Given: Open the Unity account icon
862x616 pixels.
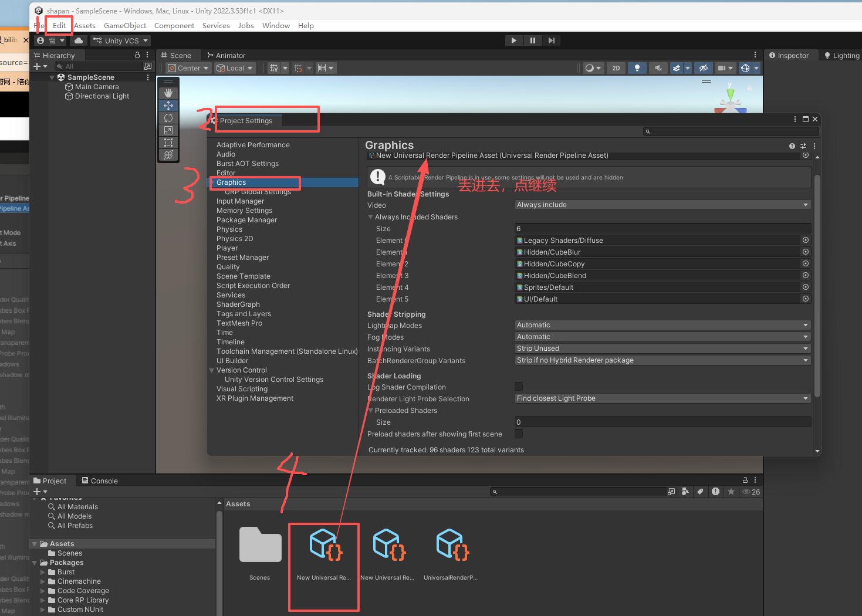Looking at the screenshot, I should (40, 40).
